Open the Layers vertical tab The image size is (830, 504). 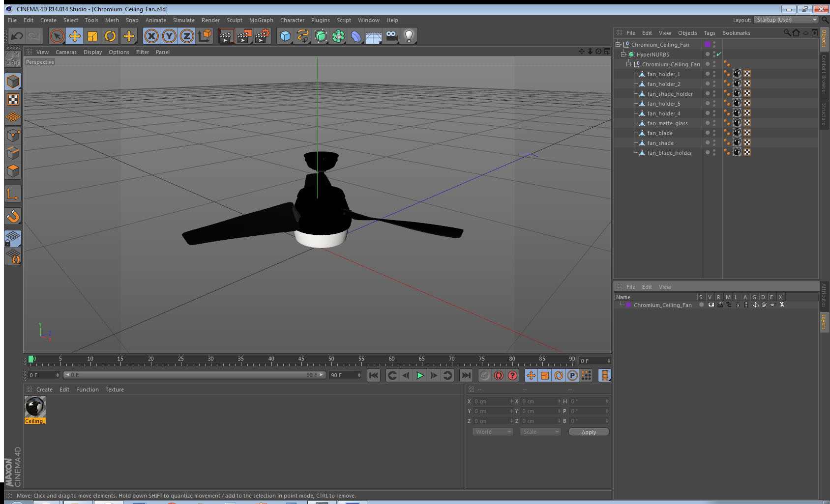coord(824,322)
